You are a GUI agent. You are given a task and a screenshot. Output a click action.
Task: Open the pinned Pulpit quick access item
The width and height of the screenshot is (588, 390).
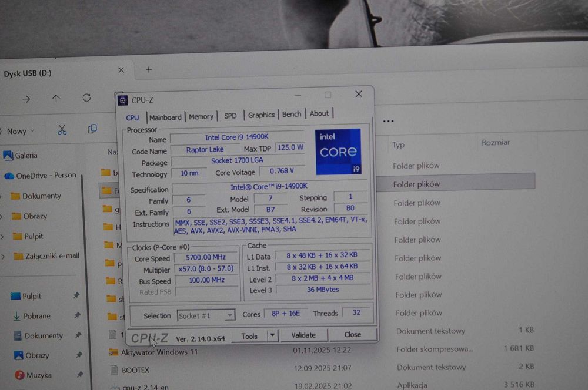(x=26, y=296)
